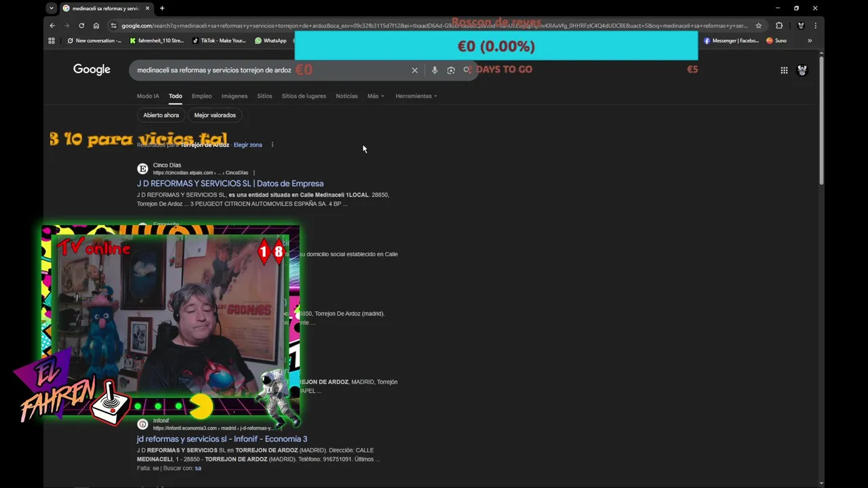Bookmark this page with the star icon
This screenshot has height=488, width=868.
tap(759, 26)
